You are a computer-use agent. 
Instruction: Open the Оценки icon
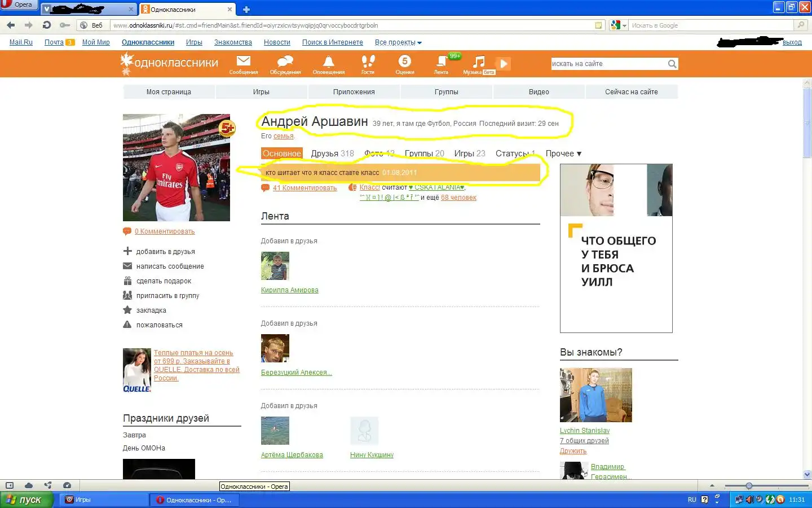tap(404, 62)
